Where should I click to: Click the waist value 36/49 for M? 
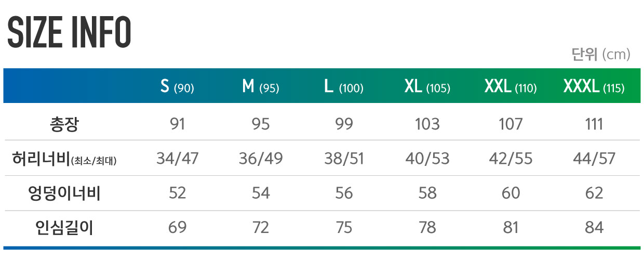tap(261, 159)
